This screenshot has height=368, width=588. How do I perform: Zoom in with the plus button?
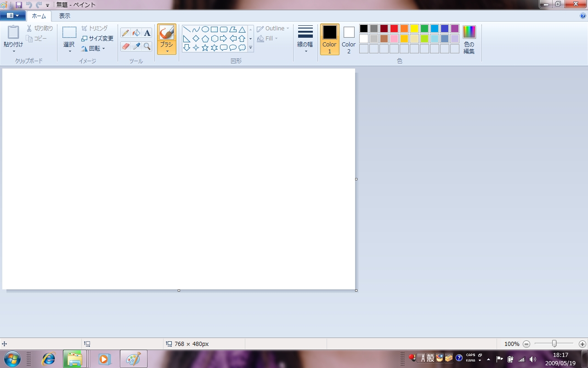[582, 344]
